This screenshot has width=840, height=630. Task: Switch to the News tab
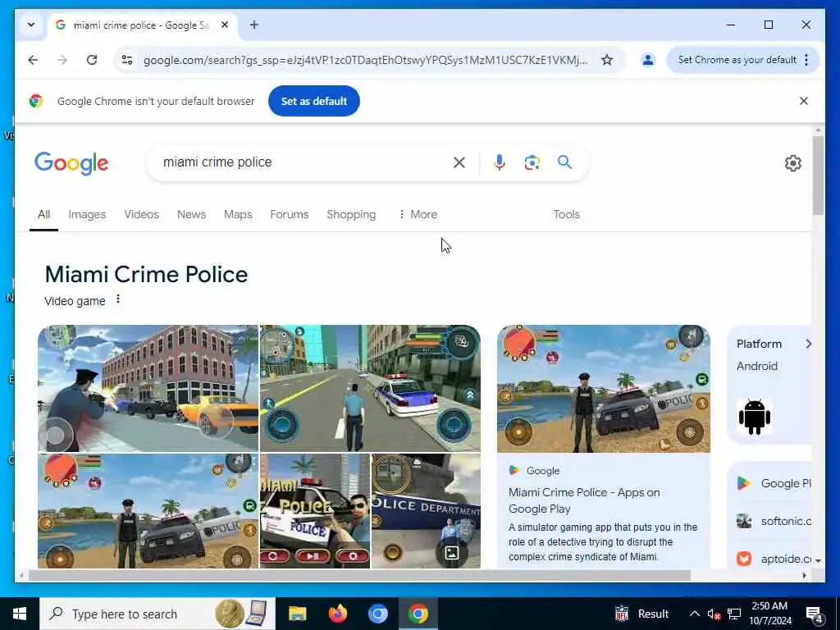click(x=191, y=214)
